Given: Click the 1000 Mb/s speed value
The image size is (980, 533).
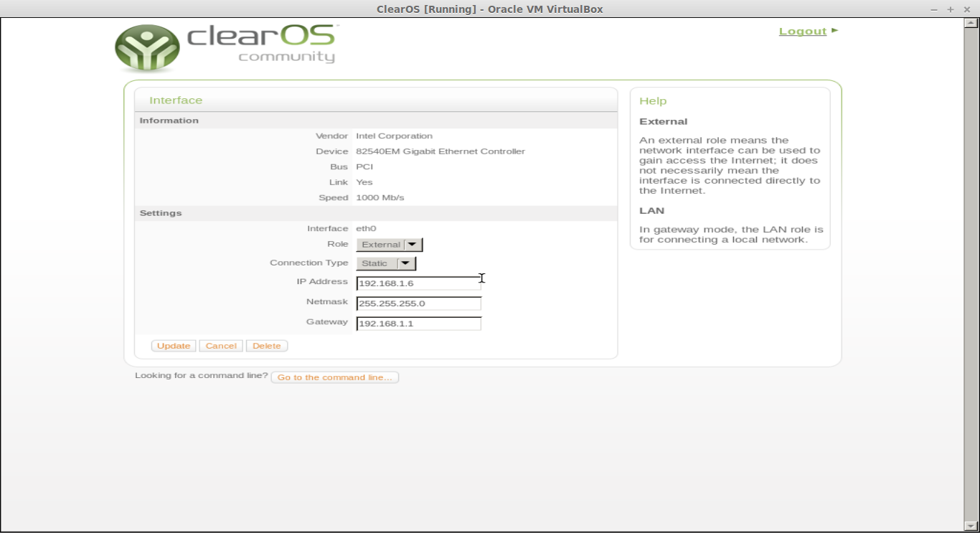Looking at the screenshot, I should click(x=380, y=197).
